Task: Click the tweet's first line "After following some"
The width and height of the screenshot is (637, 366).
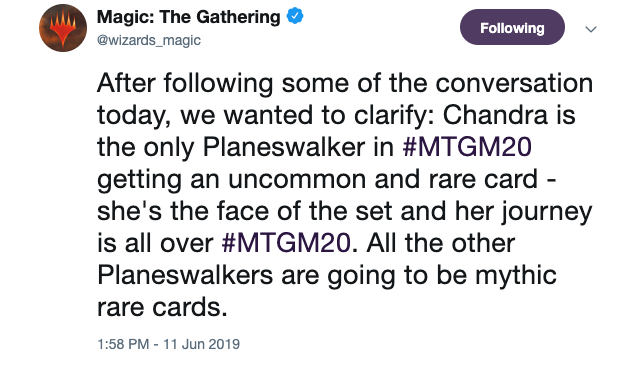Action: (223, 83)
